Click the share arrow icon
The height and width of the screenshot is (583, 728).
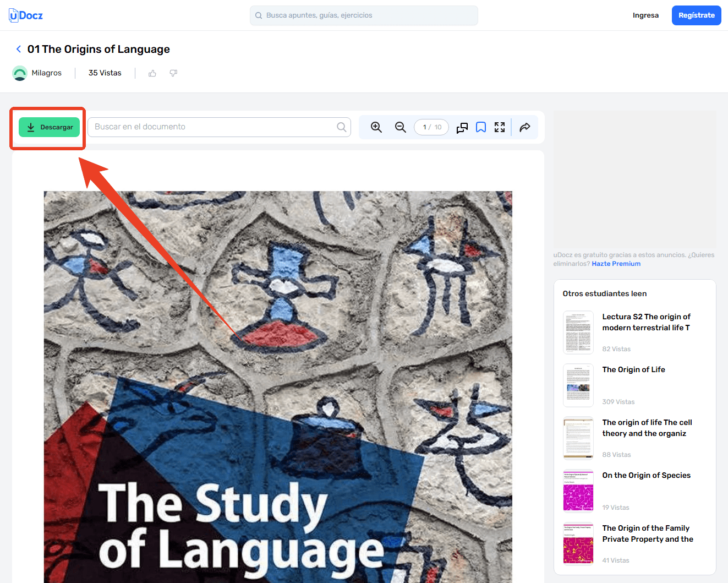click(x=525, y=127)
